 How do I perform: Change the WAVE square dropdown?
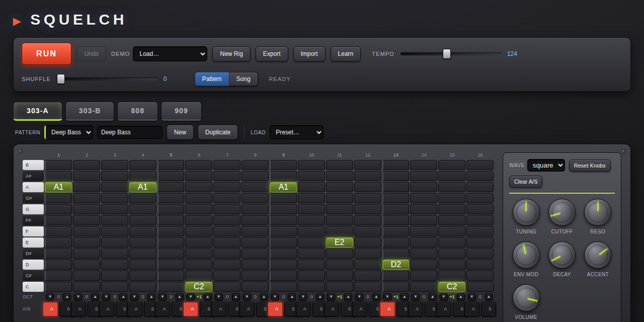click(546, 166)
